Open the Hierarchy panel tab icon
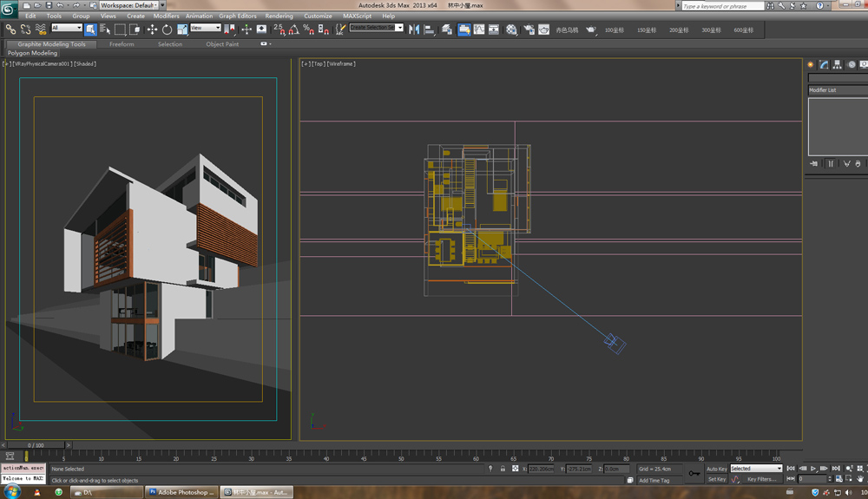868x499 pixels. pyautogui.click(x=838, y=64)
